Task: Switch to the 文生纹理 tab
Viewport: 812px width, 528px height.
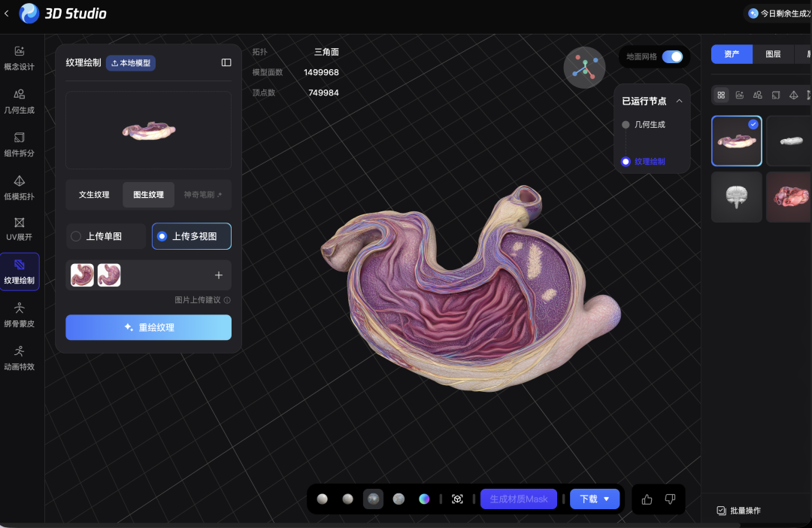Action: pos(94,195)
